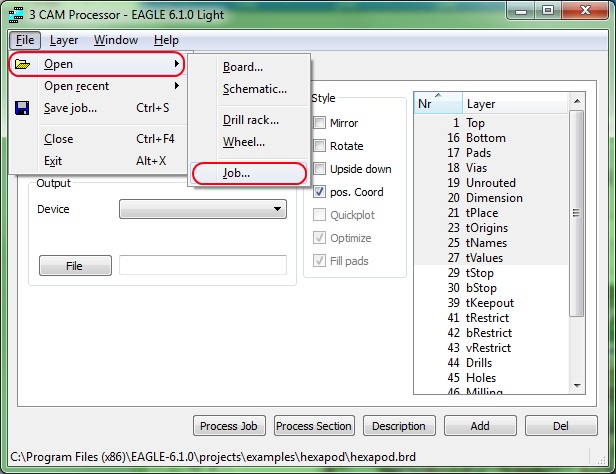
Task: Open the Help menu
Action: (166, 40)
